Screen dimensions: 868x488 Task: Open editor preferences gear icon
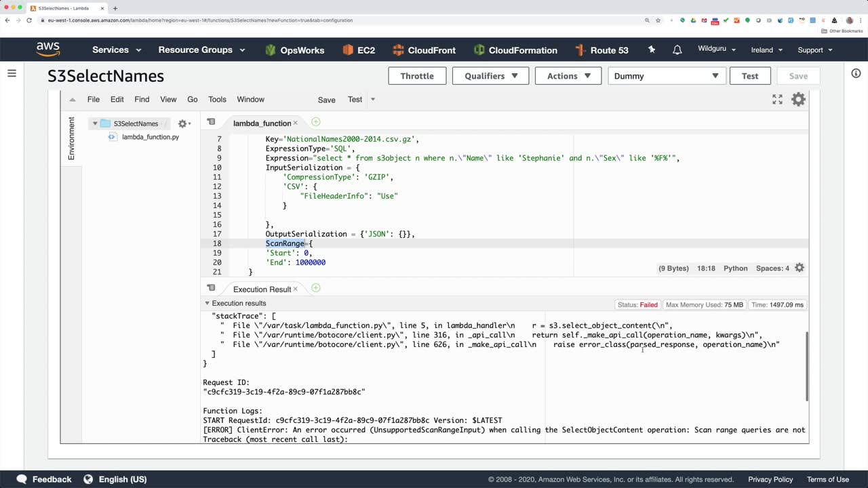coord(798,100)
